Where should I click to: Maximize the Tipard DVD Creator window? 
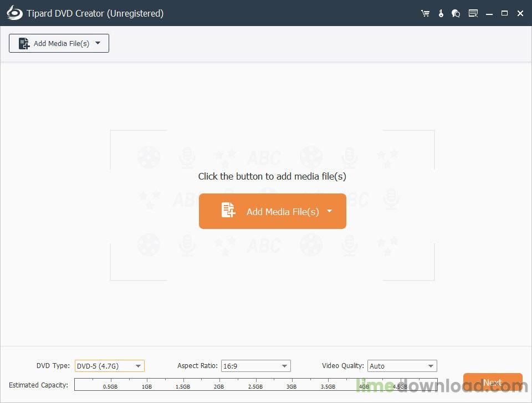click(x=504, y=13)
